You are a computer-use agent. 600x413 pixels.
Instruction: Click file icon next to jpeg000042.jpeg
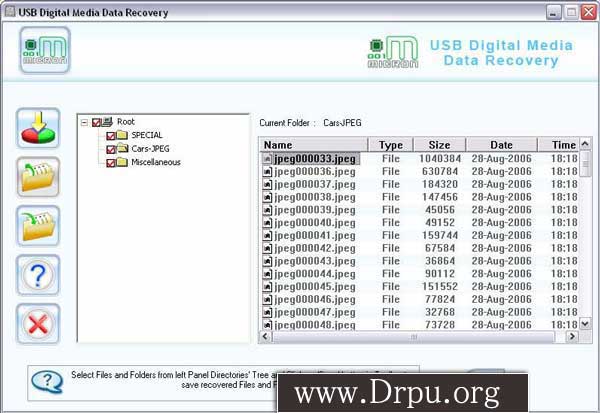(267, 248)
